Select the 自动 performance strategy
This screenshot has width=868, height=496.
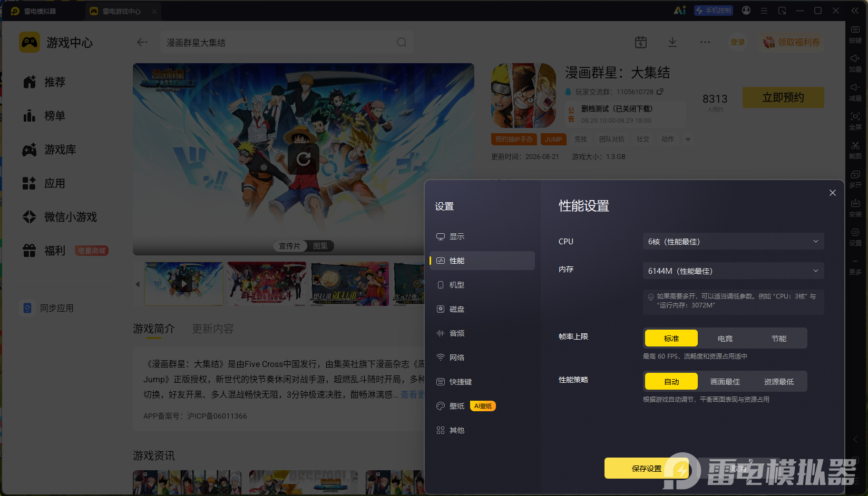[x=671, y=382]
